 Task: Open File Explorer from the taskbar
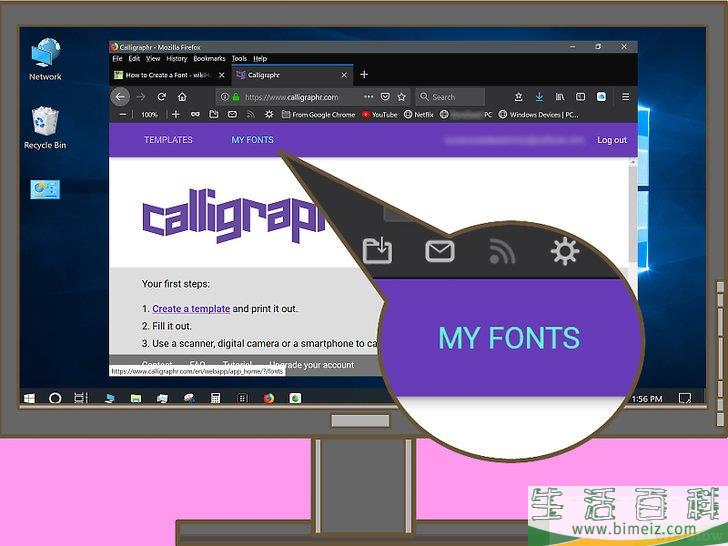point(136,398)
